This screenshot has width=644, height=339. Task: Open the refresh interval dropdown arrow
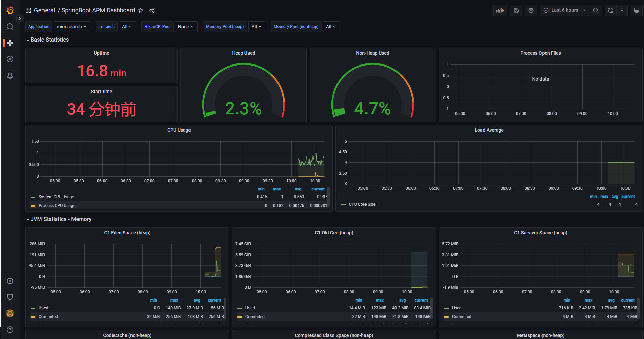coord(622,10)
